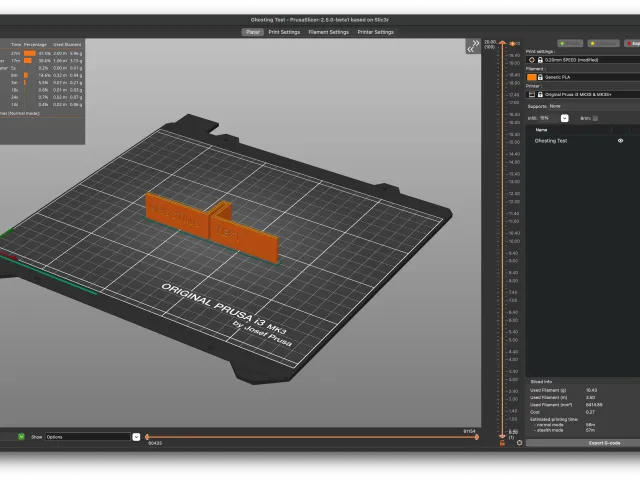Open the Supports dropdown showing None
This screenshot has width=640, height=480.
[x=594, y=106]
